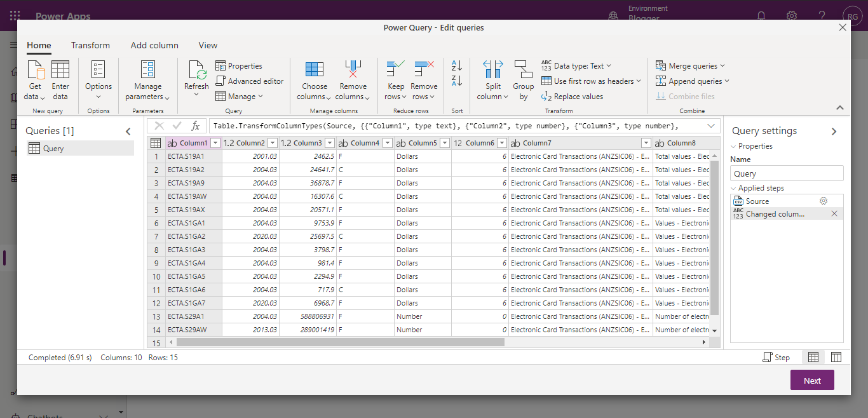The image size is (868, 418).
Task: Open Column6 filter dropdown
Action: 502,143
